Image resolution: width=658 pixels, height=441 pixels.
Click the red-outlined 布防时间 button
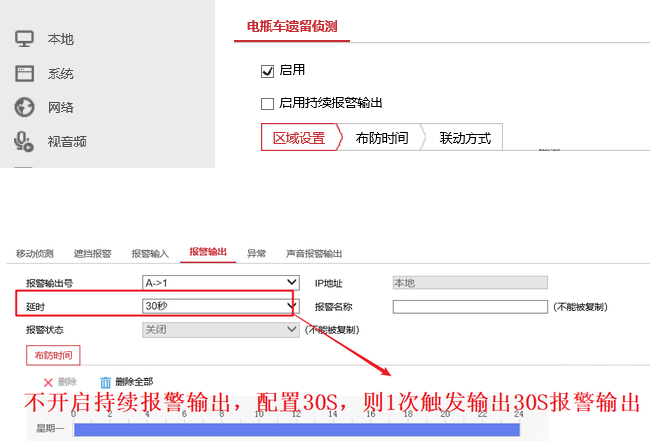[x=53, y=355]
